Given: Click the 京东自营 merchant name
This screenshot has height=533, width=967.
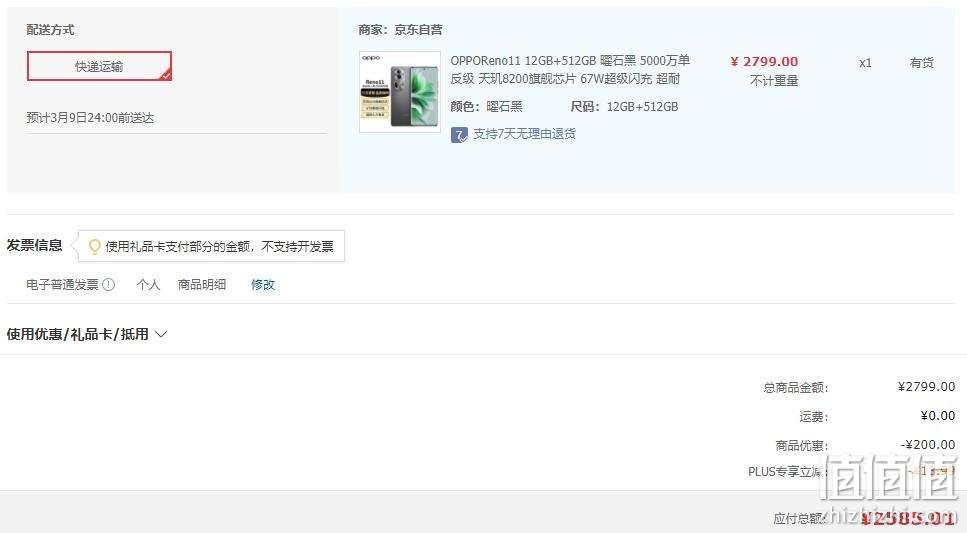Looking at the screenshot, I should pyautogui.click(x=418, y=30).
